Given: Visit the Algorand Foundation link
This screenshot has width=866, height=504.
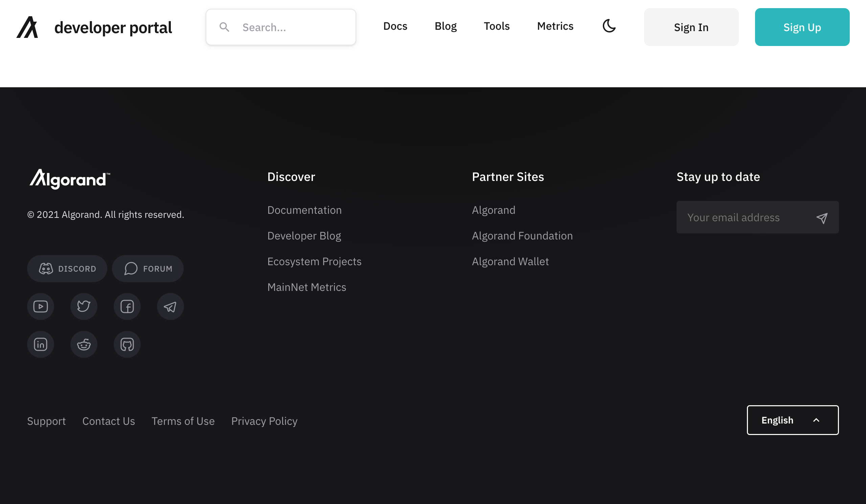Looking at the screenshot, I should (522, 236).
